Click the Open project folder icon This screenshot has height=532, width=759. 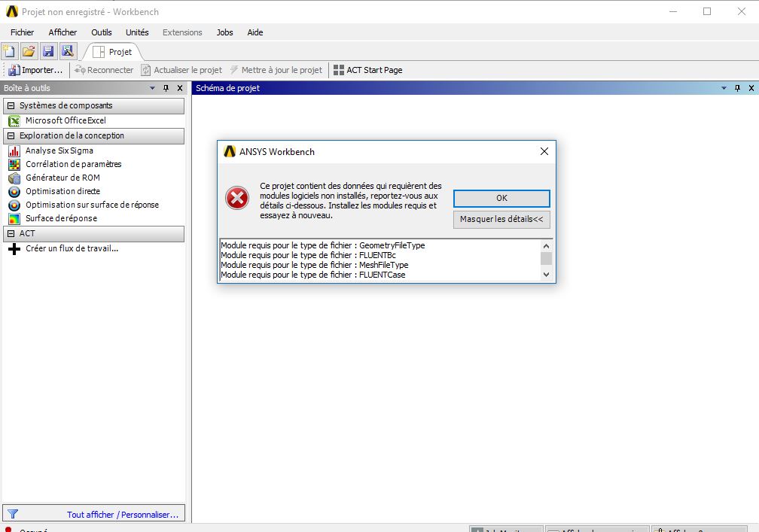point(29,51)
